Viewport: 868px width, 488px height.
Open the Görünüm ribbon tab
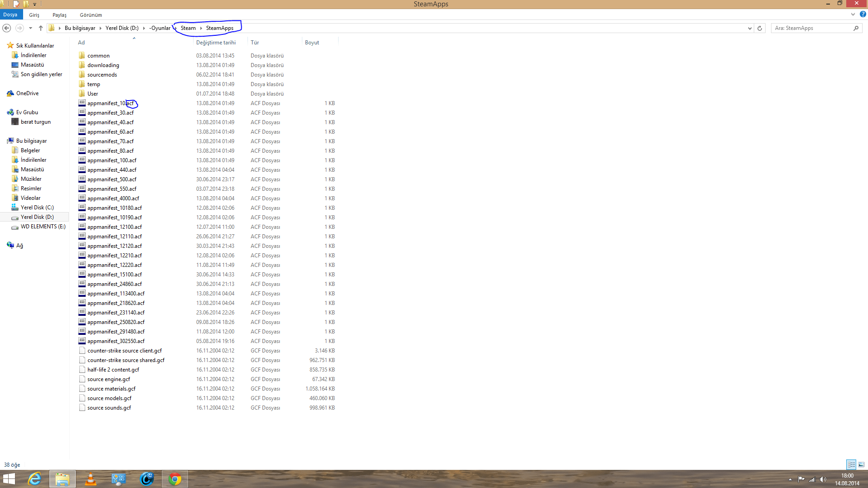tap(91, 15)
